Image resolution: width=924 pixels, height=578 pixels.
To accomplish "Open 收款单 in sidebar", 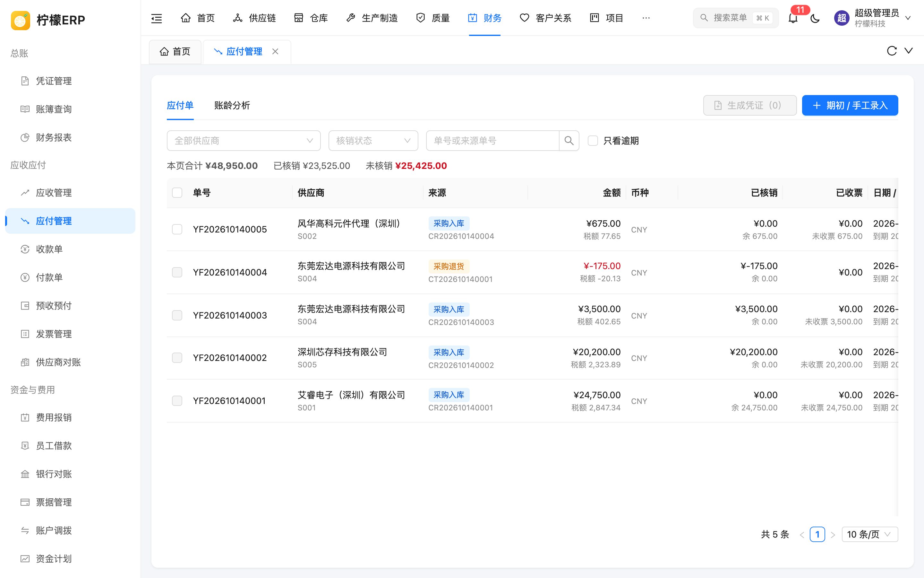I will point(70,249).
